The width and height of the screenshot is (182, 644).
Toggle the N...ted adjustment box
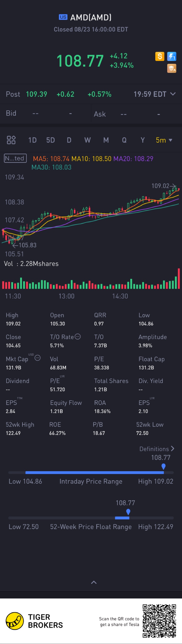coord(15,158)
